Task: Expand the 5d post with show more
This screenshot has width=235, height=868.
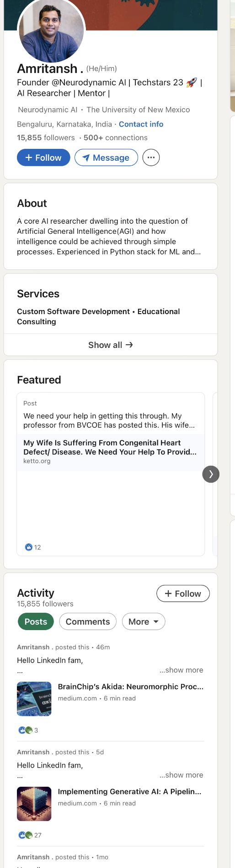Action: click(181, 775)
